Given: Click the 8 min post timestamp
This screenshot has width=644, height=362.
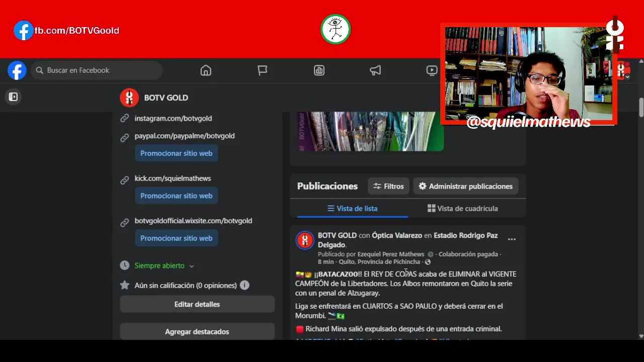Looking at the screenshot, I should point(326,262).
